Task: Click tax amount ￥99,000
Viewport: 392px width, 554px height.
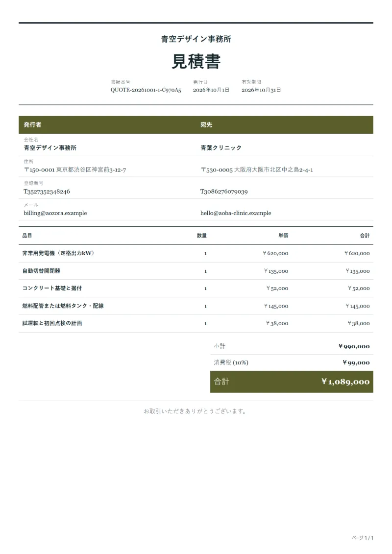Action: 356,362
